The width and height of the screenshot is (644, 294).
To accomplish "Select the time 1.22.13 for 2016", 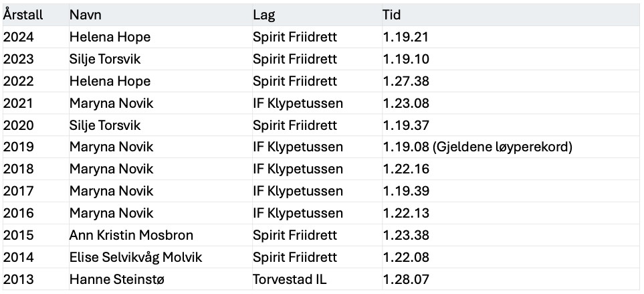I will pos(511,213).
